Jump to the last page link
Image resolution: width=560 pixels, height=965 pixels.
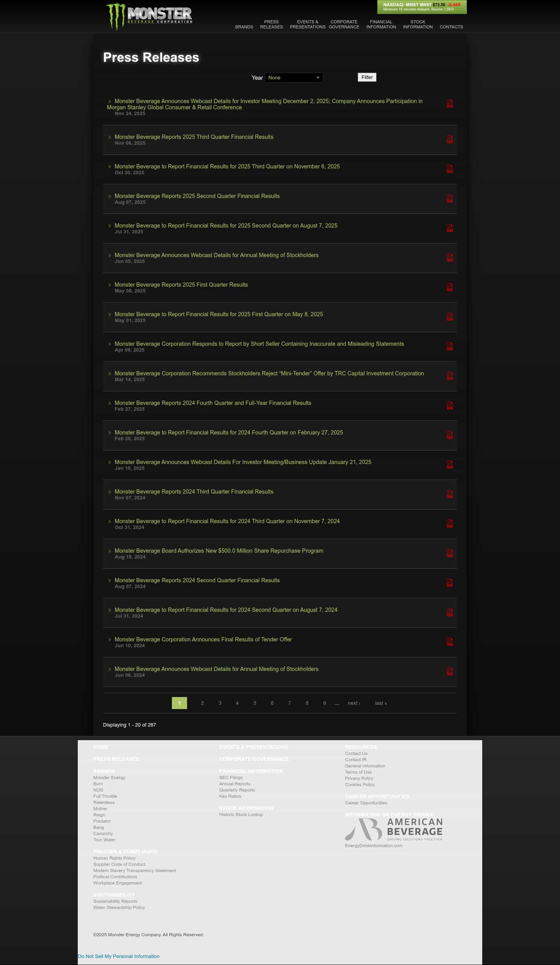click(x=381, y=703)
